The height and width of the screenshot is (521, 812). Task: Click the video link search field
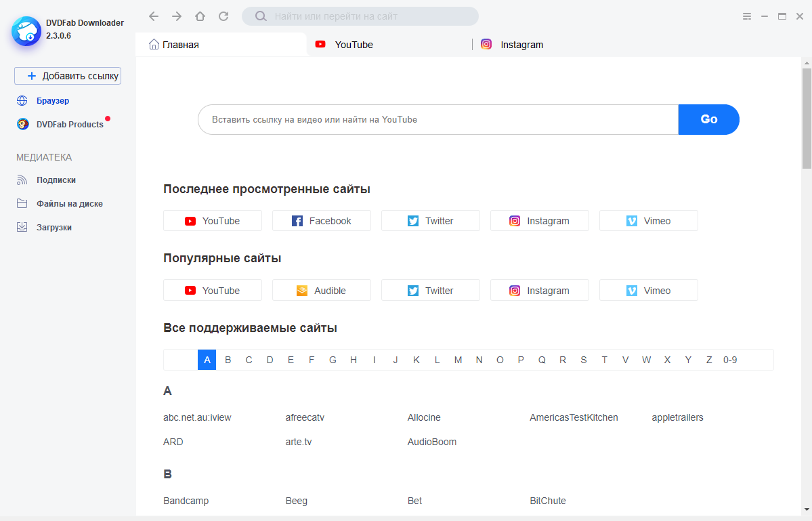click(438, 120)
